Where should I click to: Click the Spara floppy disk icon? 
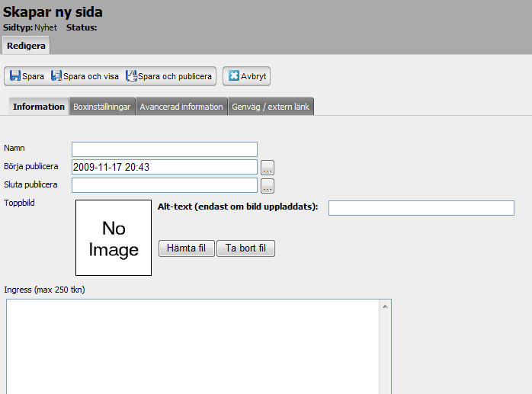tap(15, 75)
